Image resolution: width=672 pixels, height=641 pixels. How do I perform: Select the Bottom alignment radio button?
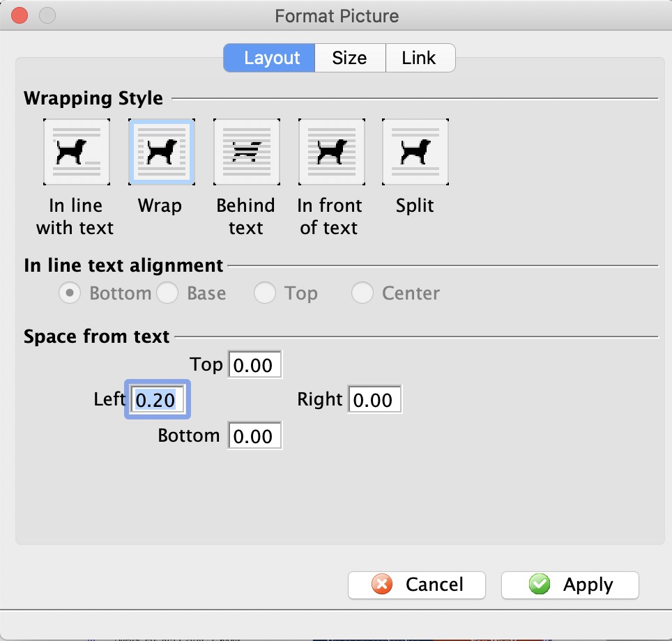(70, 293)
